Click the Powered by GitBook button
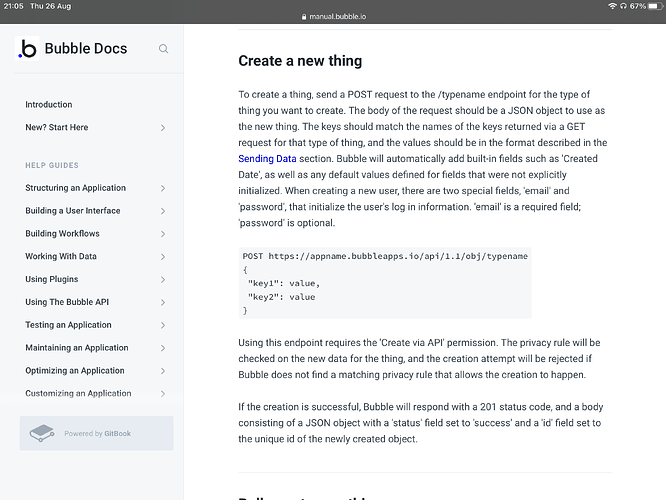The height and width of the screenshot is (500, 666). 96,433
